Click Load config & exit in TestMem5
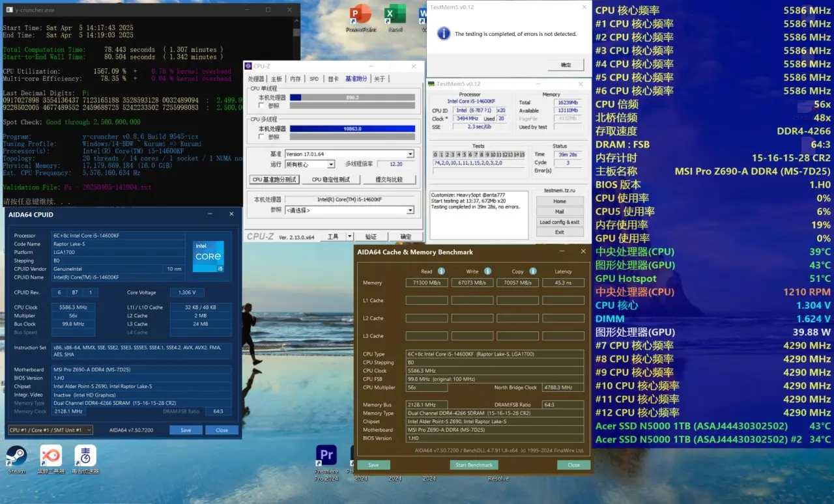The height and width of the screenshot is (504, 834). tap(560, 222)
